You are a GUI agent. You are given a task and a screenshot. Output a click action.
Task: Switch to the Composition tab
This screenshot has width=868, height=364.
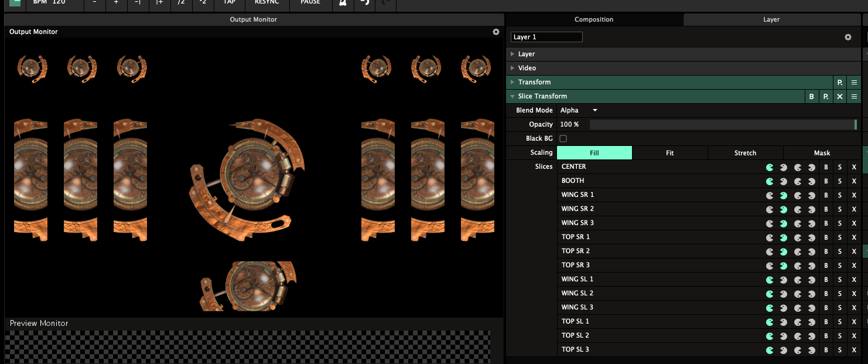[x=594, y=19]
